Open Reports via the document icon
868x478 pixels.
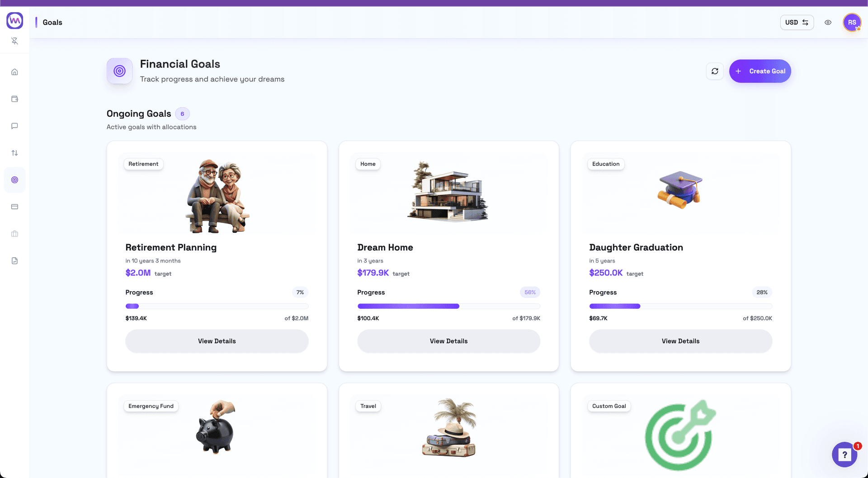point(14,260)
